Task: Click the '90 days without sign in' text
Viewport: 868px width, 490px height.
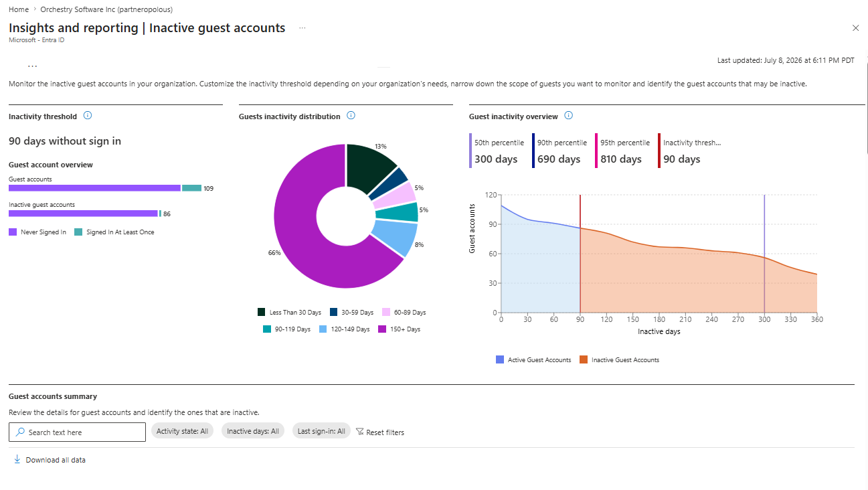Action: pyautogui.click(x=65, y=141)
